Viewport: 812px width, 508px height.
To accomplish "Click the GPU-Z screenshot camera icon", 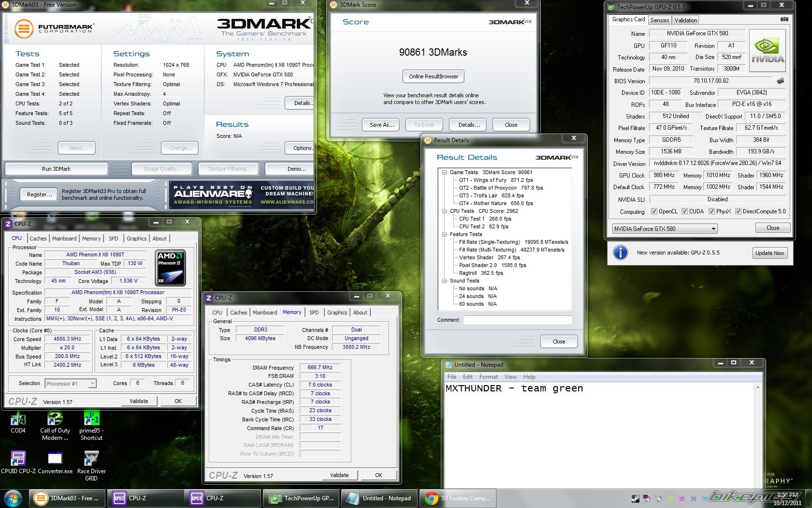I will point(784,19).
